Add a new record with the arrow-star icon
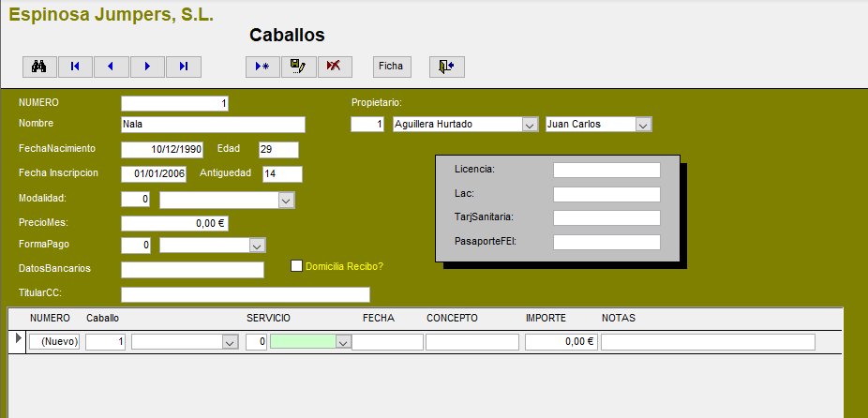The width and height of the screenshot is (868, 418). (262, 67)
